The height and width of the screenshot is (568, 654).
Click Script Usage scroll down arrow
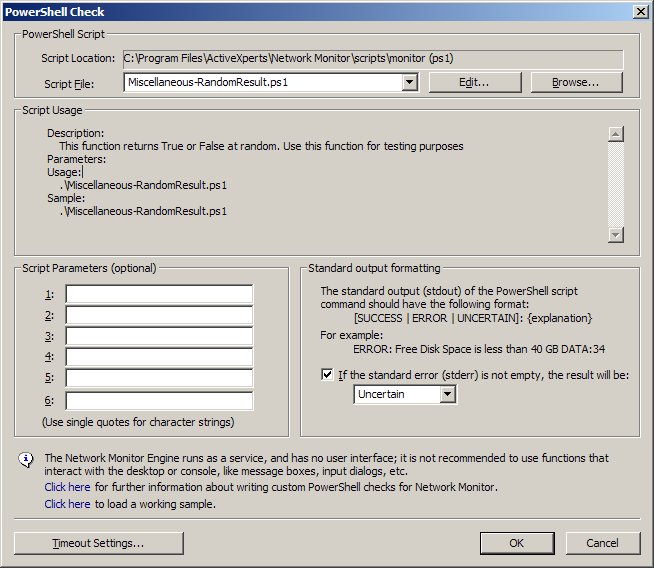coord(616,235)
